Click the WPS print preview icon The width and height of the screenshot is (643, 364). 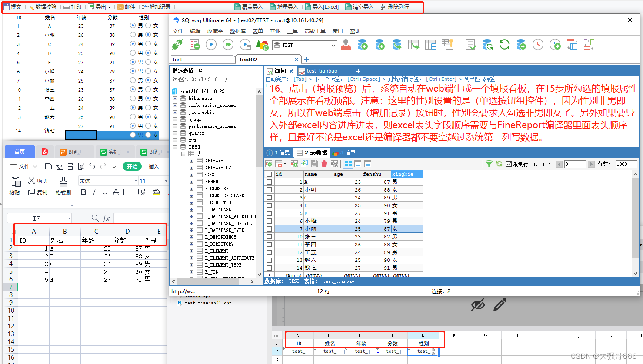(81, 166)
